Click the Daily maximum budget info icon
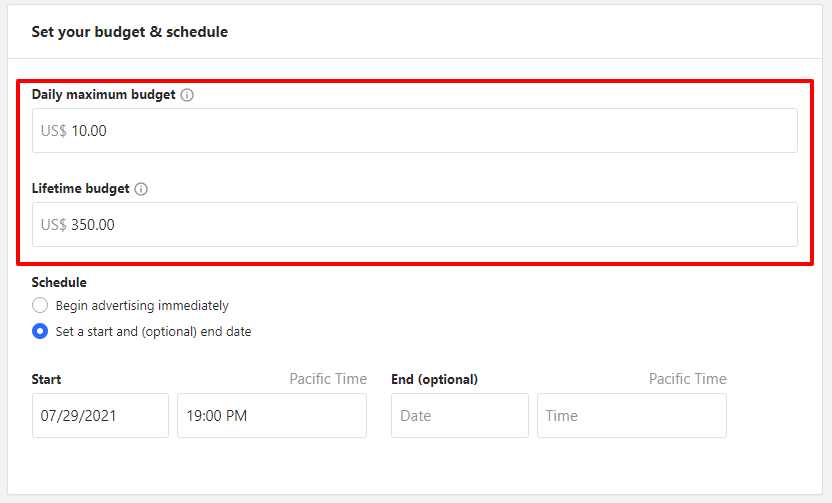 pyautogui.click(x=187, y=95)
